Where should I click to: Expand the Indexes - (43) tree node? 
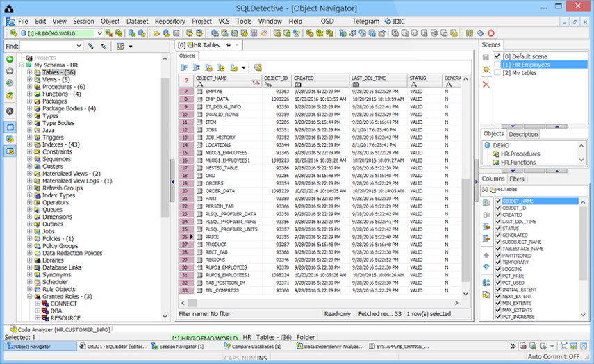click(x=30, y=144)
